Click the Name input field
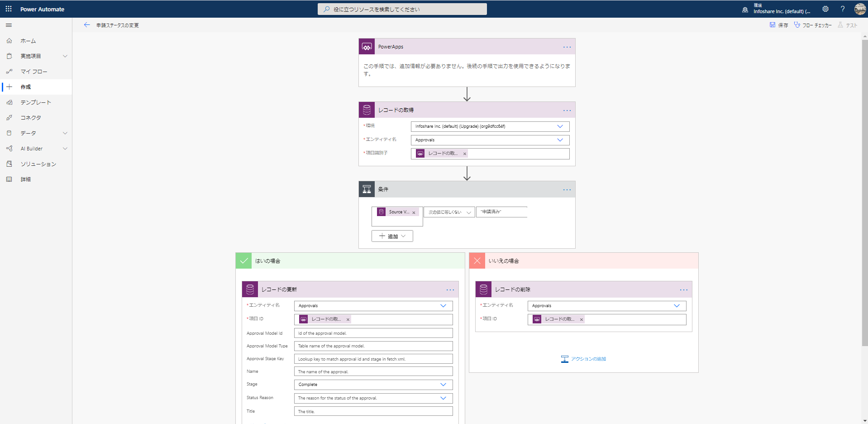Viewport: 868px width, 424px height. coord(373,371)
